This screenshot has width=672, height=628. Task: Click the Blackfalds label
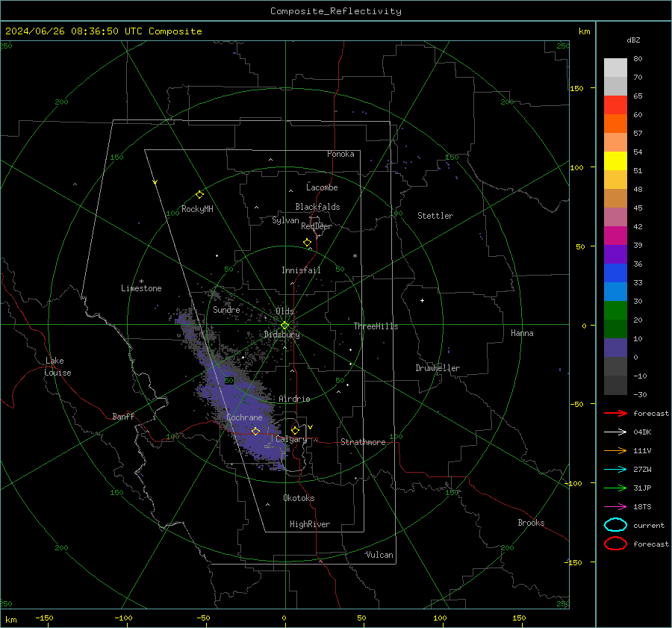pos(317,207)
